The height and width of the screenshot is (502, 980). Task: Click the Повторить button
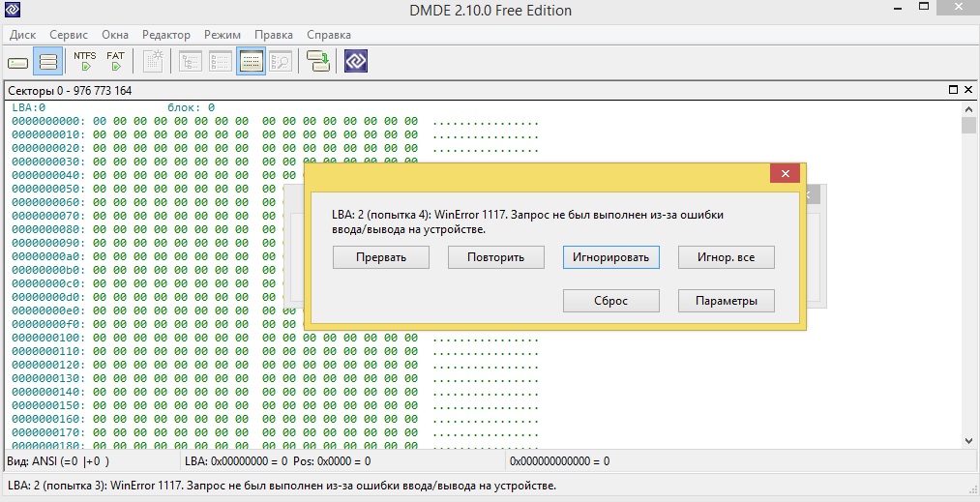pos(495,257)
